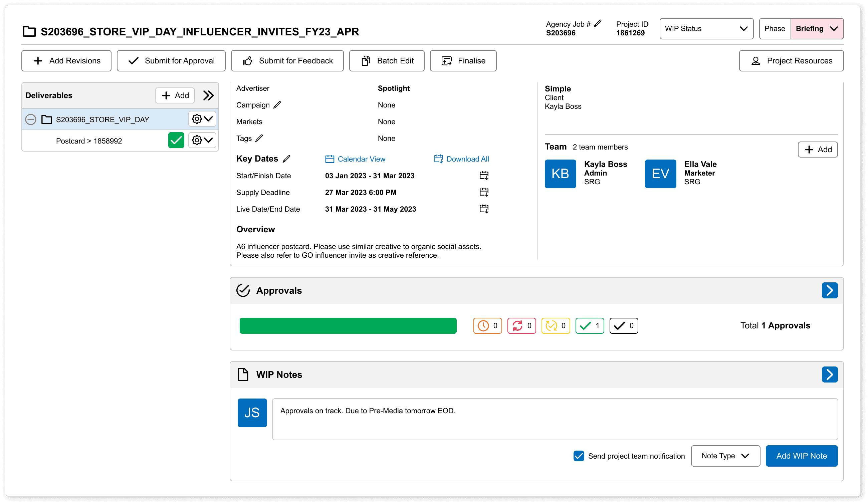Image resolution: width=868 pixels, height=504 pixels.
Task: Open Approvals section with blue arrow
Action: (829, 290)
